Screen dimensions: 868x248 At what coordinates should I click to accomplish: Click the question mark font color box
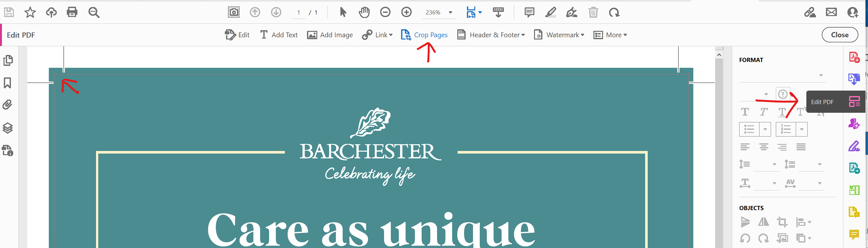click(x=783, y=94)
